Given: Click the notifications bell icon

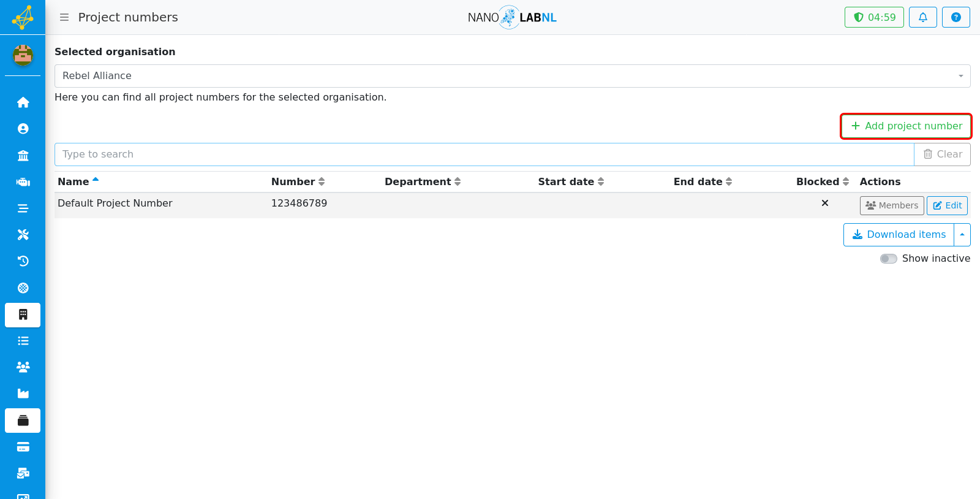Looking at the screenshot, I should pyautogui.click(x=922, y=17).
